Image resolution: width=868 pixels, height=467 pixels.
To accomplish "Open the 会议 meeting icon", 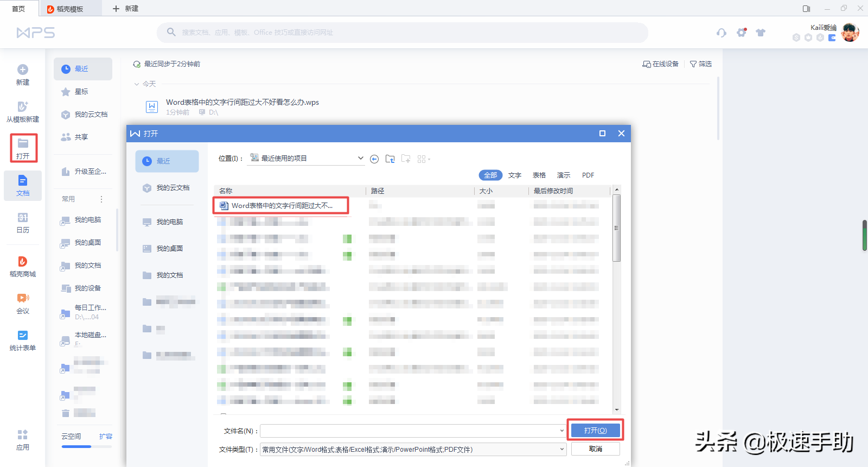I will coord(23,298).
